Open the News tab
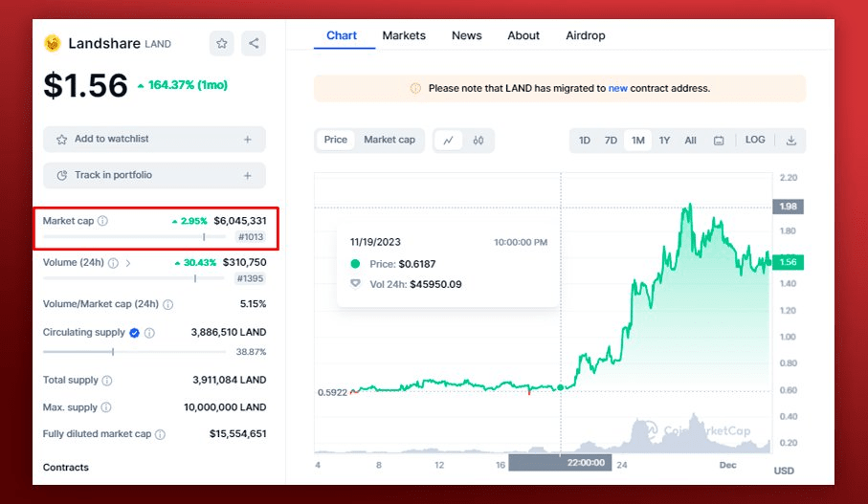 [x=467, y=35]
